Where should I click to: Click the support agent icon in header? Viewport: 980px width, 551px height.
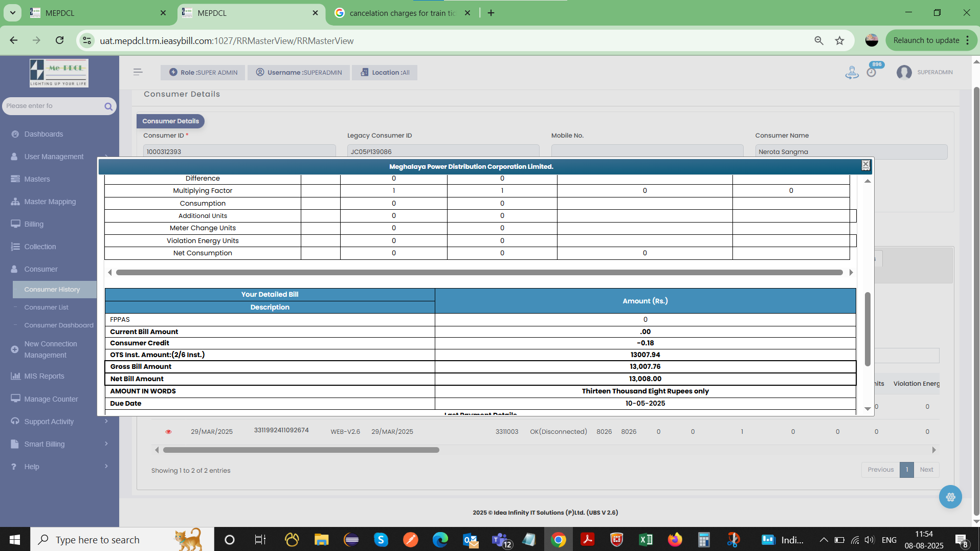click(852, 72)
